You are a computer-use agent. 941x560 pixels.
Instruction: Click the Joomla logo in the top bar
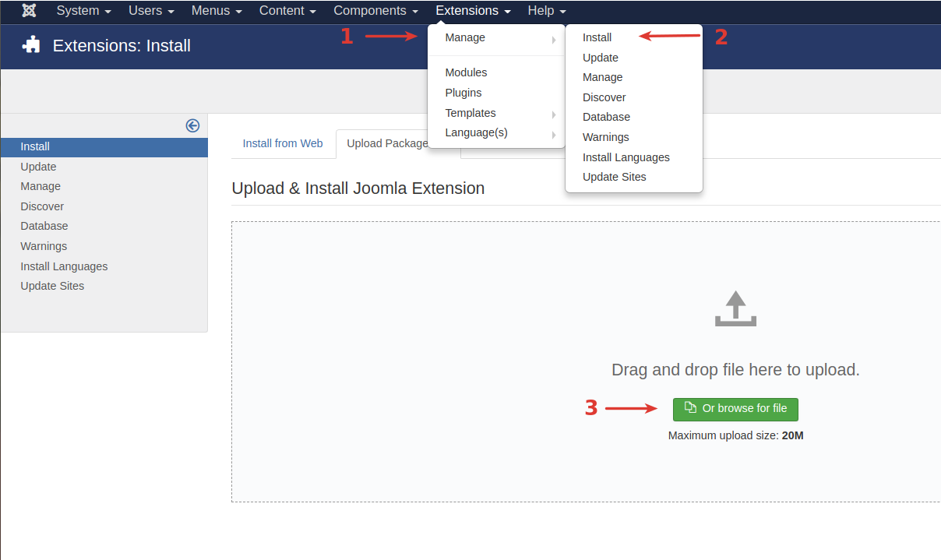coord(30,11)
